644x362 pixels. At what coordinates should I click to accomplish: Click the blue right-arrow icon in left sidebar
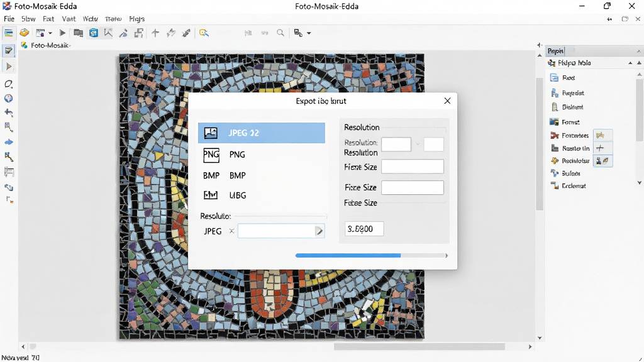tap(9, 142)
